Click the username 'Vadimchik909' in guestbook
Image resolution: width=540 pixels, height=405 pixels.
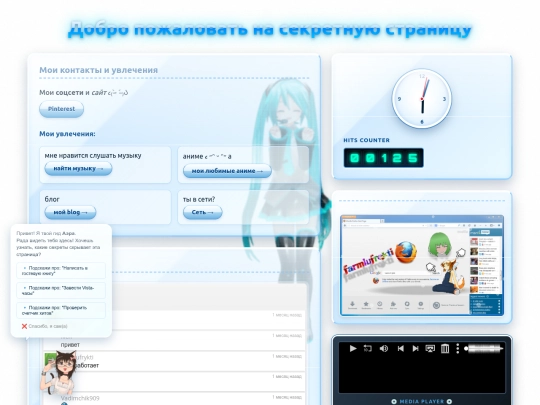click(x=80, y=398)
